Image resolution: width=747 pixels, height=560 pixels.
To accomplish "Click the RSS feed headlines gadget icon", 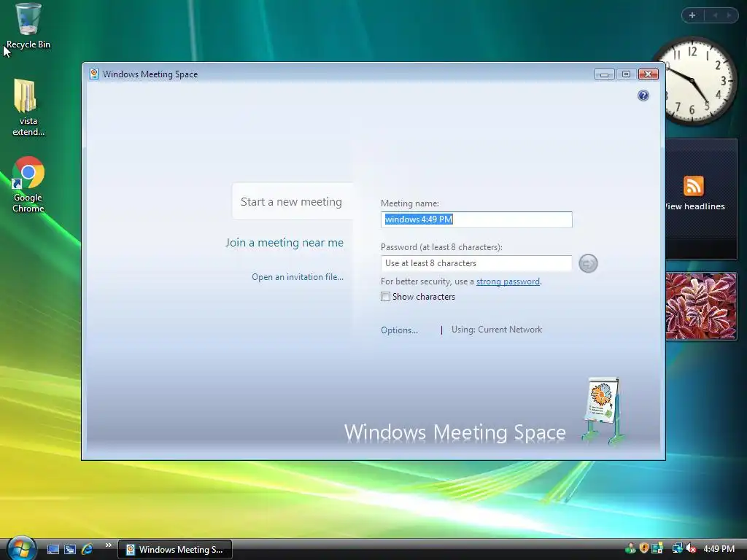I will 693,186.
